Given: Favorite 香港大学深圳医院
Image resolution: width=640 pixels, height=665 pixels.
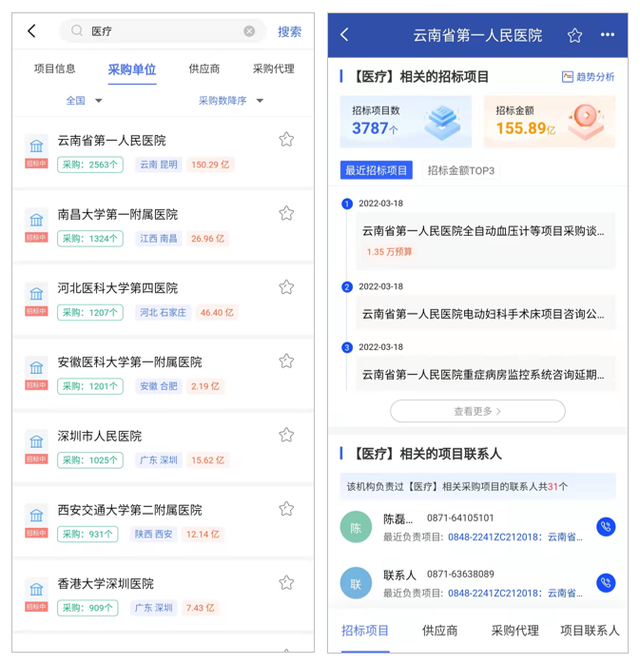Looking at the screenshot, I should pos(286,583).
